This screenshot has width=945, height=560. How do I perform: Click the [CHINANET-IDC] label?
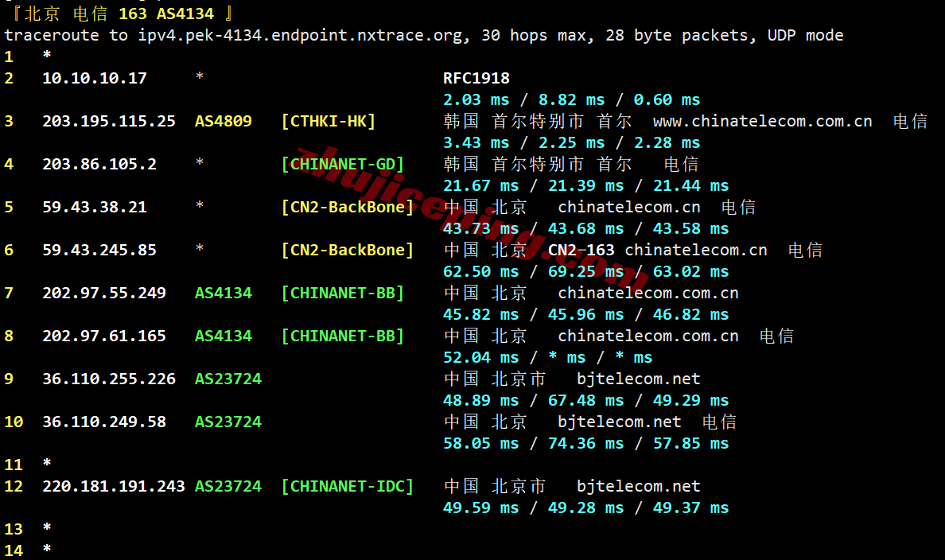coord(348,487)
